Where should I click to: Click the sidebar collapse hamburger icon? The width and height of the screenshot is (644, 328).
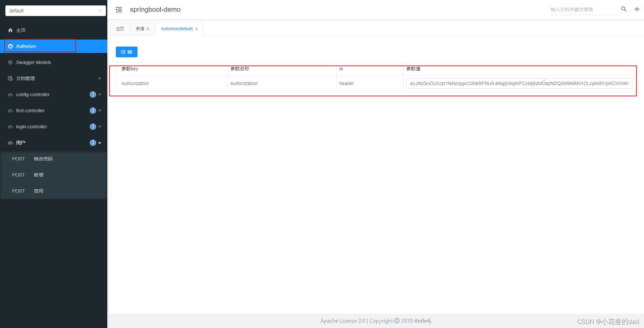tap(119, 9)
